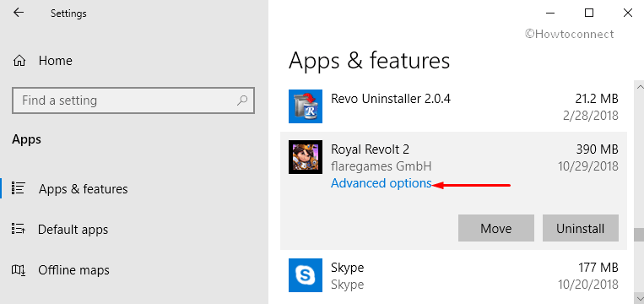
Task: Click the Offline maps map icon
Action: point(19,270)
